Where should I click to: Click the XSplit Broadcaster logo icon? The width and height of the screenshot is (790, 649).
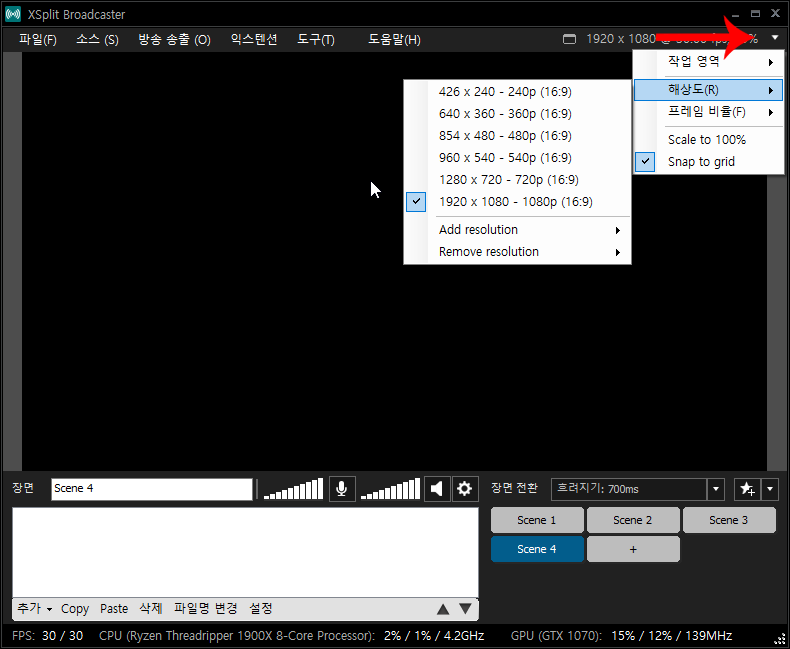pyautogui.click(x=13, y=14)
